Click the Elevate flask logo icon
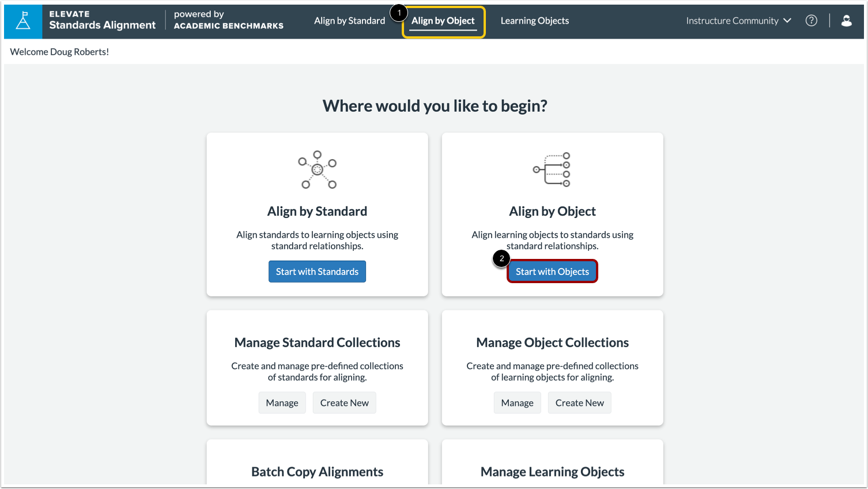 [x=23, y=21]
